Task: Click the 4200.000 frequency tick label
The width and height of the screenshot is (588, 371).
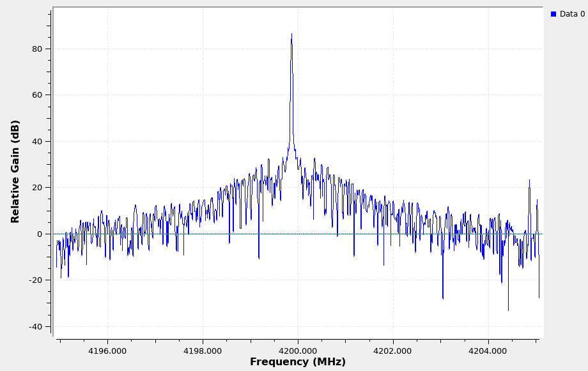Action: [x=298, y=351]
